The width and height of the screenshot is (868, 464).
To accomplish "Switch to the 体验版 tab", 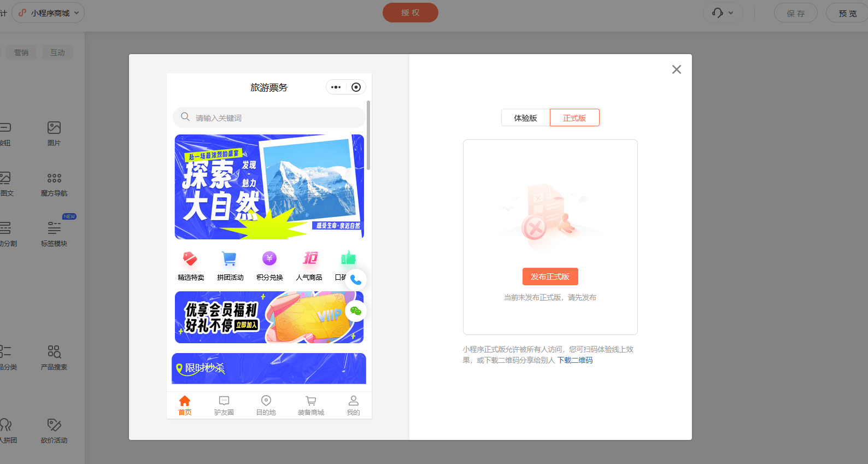I will 525,118.
